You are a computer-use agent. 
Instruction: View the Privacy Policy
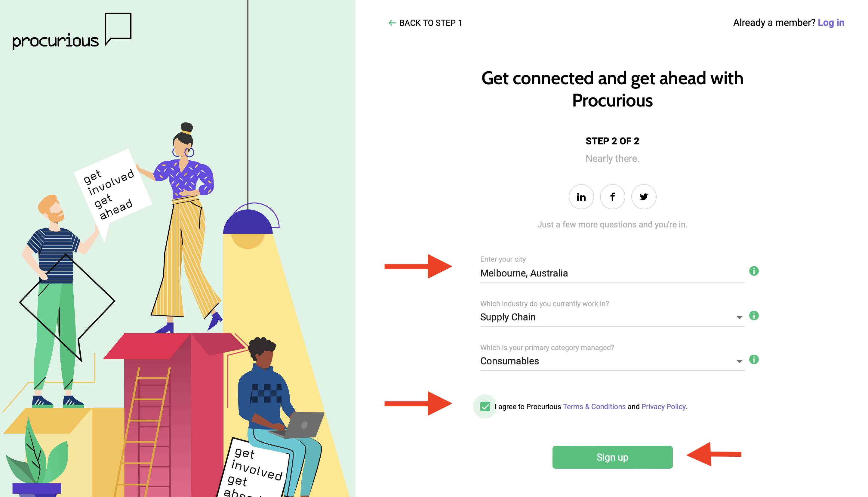[663, 406]
